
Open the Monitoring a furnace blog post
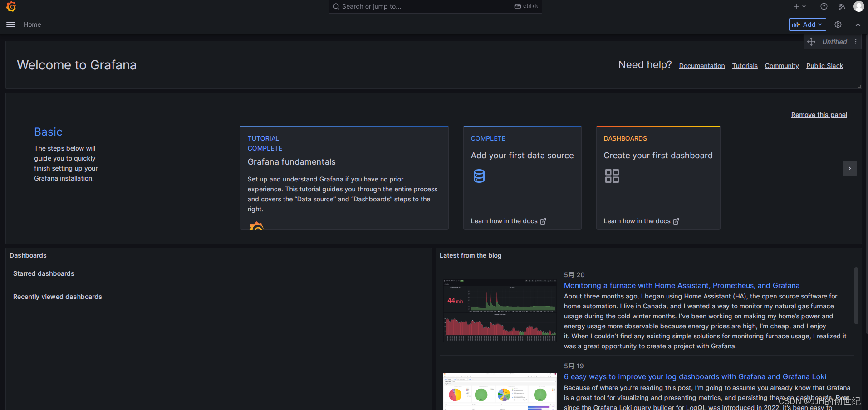click(x=682, y=285)
